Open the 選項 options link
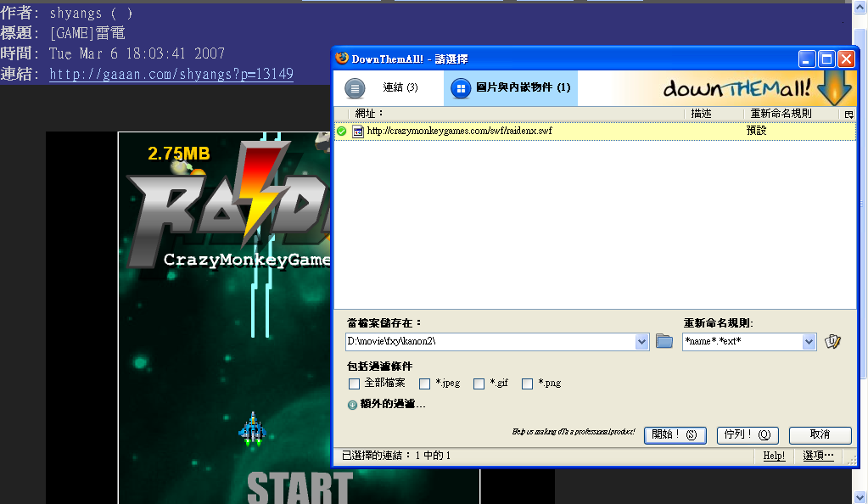 818,456
